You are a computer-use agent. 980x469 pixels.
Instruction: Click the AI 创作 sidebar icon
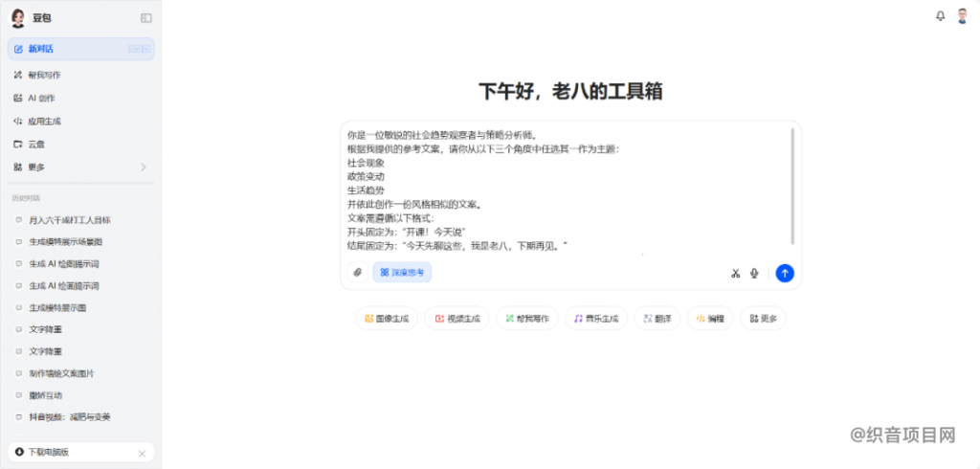(18, 99)
